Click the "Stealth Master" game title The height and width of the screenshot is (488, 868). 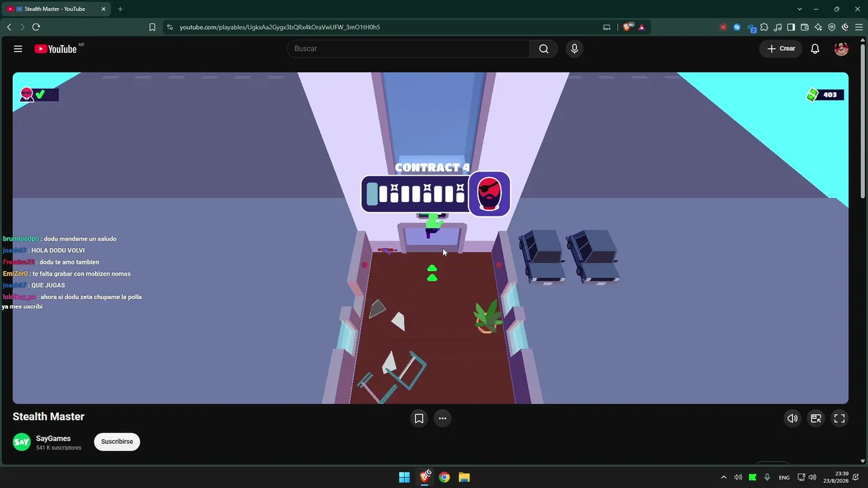[x=48, y=417]
